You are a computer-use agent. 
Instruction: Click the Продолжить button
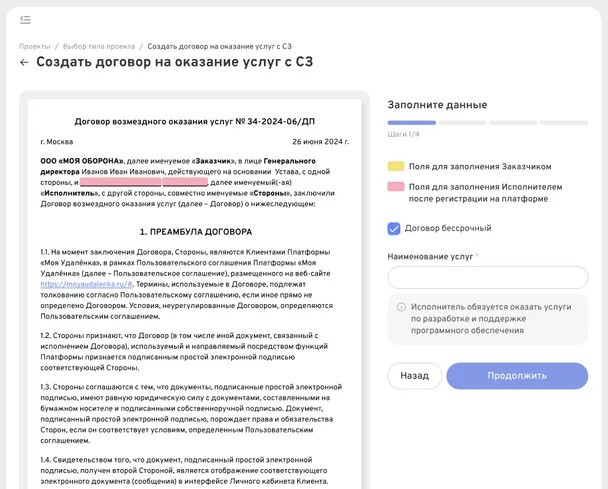(x=517, y=376)
